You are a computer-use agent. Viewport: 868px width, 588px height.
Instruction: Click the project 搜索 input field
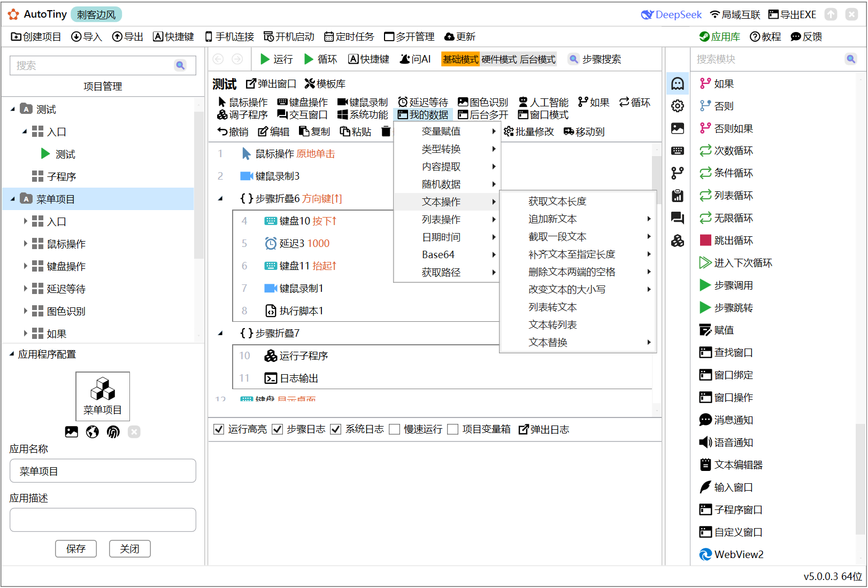coord(103,65)
